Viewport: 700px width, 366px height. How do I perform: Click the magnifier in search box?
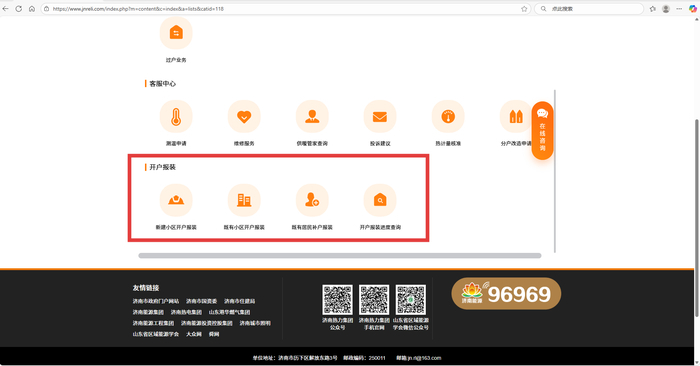coord(543,8)
